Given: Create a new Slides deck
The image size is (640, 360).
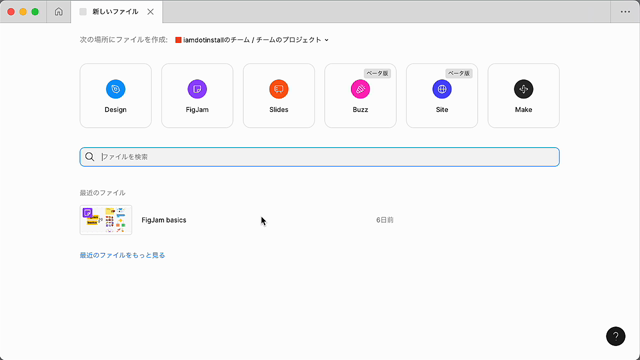Looking at the screenshot, I should click(x=279, y=96).
